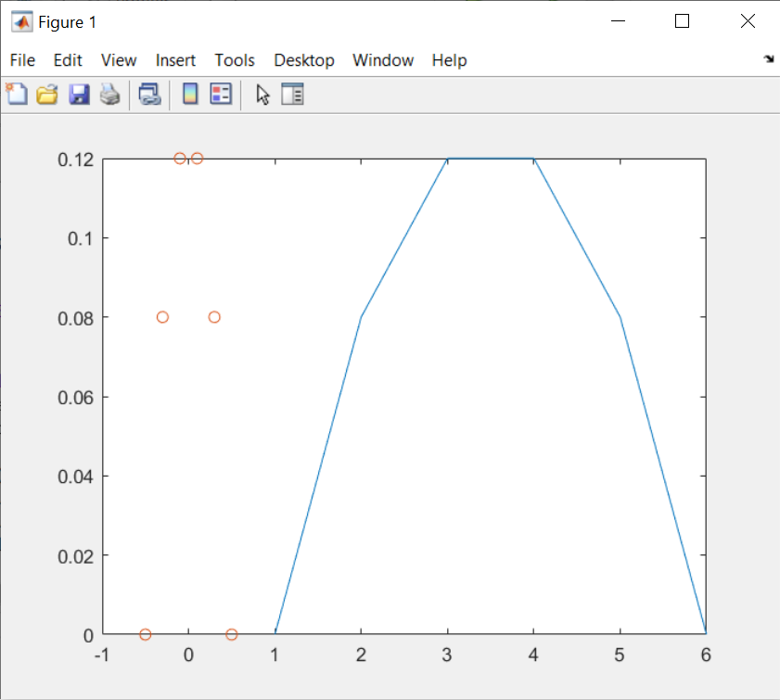Open a saved figure file
Image resolution: width=780 pixels, height=700 pixels.
(47, 94)
